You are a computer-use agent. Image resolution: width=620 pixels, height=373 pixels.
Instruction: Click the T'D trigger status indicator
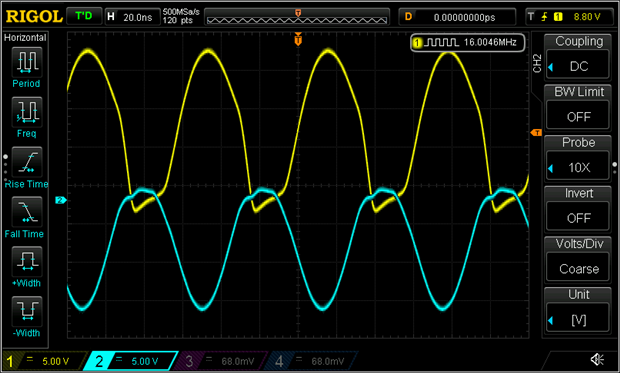click(84, 16)
